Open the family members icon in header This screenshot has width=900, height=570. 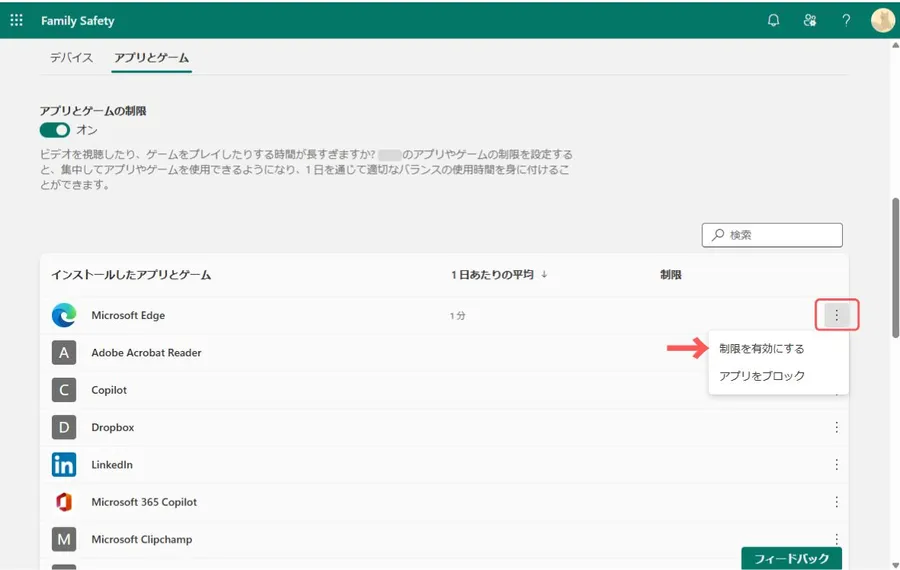click(x=810, y=20)
